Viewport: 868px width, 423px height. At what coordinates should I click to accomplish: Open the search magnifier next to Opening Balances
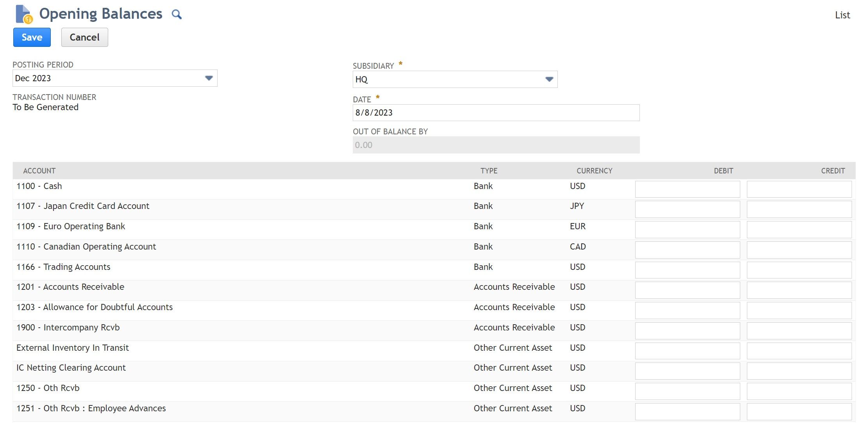(177, 14)
